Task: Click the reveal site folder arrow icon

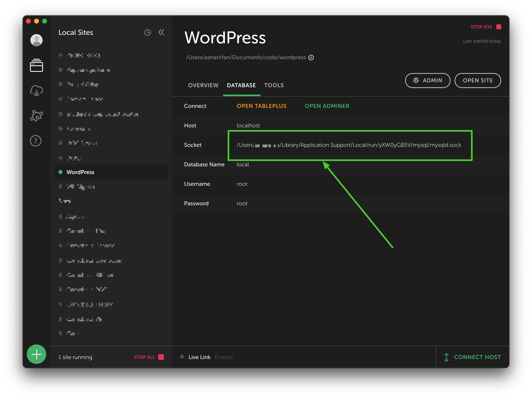Action: pyautogui.click(x=311, y=58)
